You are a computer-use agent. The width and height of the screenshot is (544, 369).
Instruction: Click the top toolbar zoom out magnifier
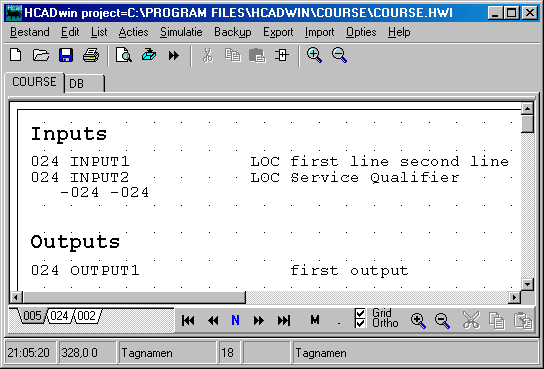click(339, 55)
